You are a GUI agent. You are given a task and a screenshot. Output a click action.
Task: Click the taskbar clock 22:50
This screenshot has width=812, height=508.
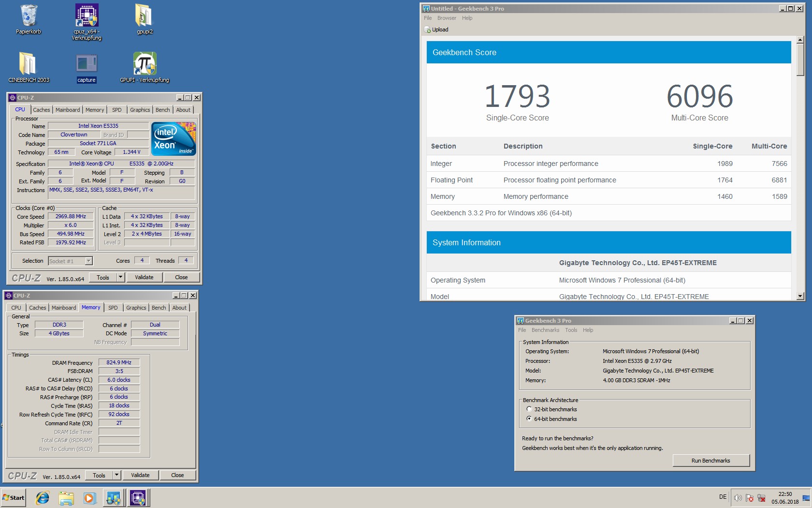pyautogui.click(x=785, y=494)
